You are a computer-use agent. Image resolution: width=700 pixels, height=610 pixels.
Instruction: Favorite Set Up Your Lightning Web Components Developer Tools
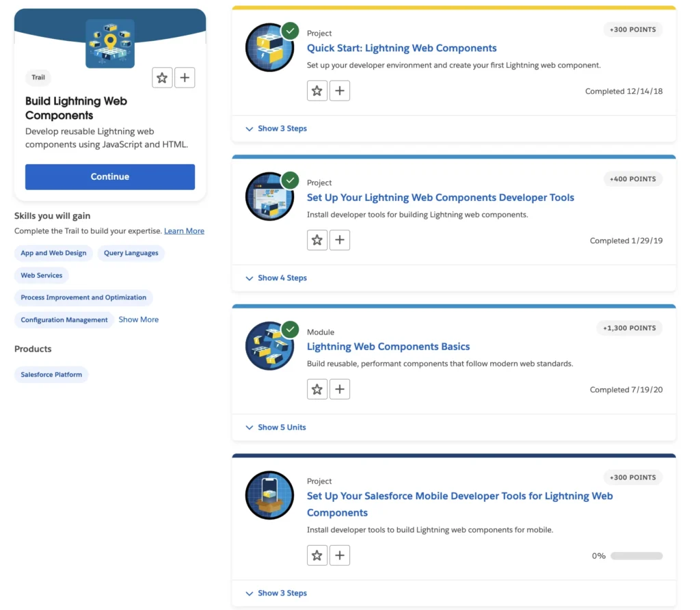pos(317,240)
